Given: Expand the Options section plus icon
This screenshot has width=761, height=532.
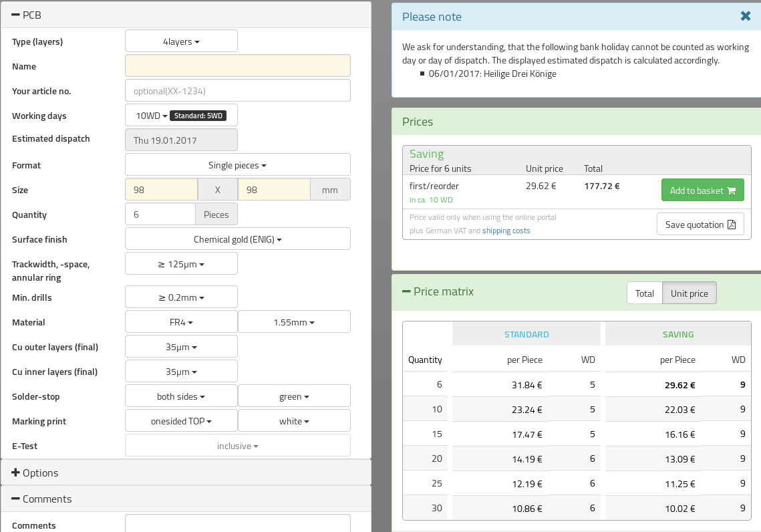Looking at the screenshot, I should click(x=16, y=473).
